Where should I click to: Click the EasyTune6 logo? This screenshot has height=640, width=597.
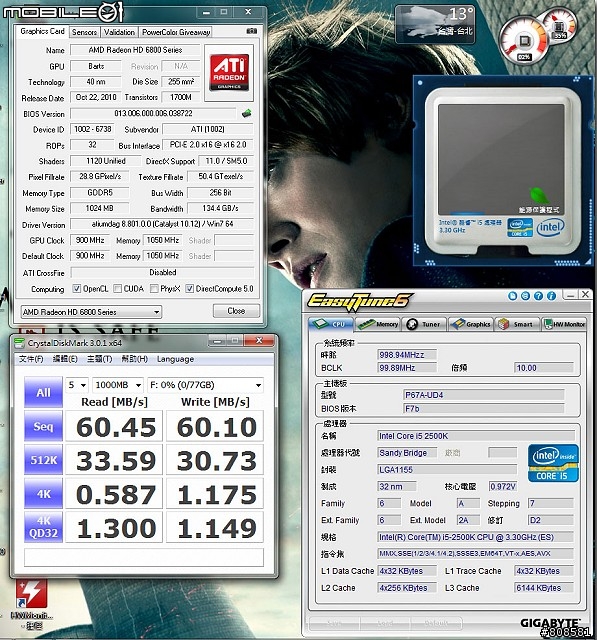358,301
